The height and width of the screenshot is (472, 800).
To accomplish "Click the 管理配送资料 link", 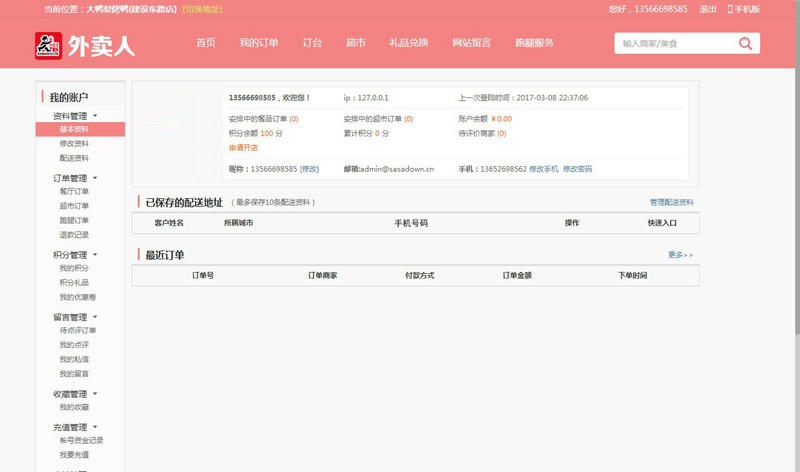I will coord(671,203).
